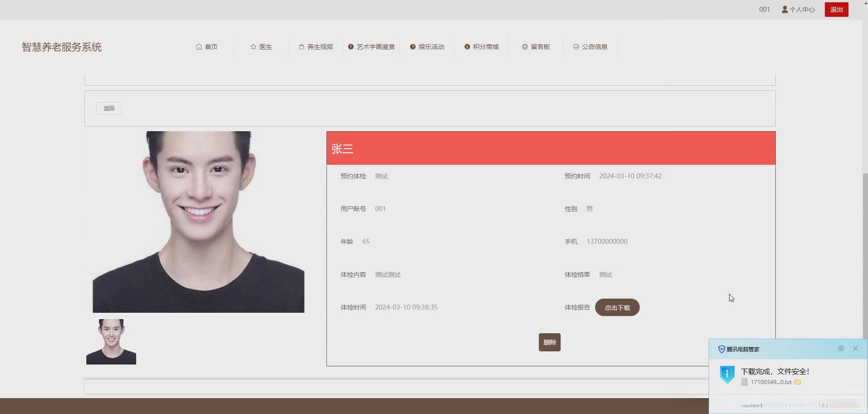The image size is (868, 414).
Task: Click the 智慧养老服务系统 site title
Action: (x=62, y=47)
